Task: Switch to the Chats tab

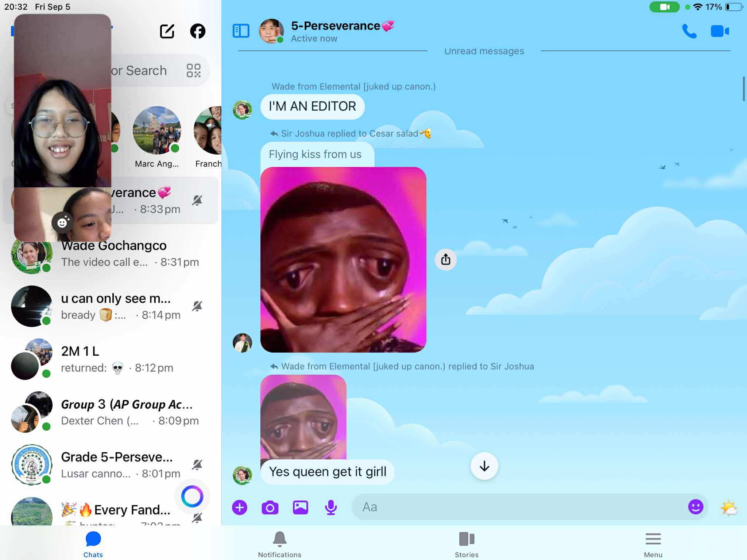Action: pos(93,544)
